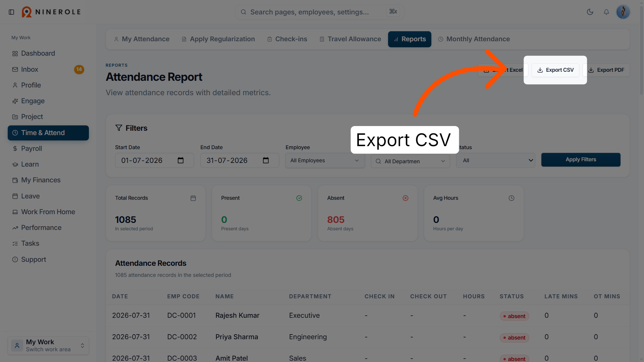Screen dimensions: 644x362
Task: Open Performance section
Action: (48, 228)
